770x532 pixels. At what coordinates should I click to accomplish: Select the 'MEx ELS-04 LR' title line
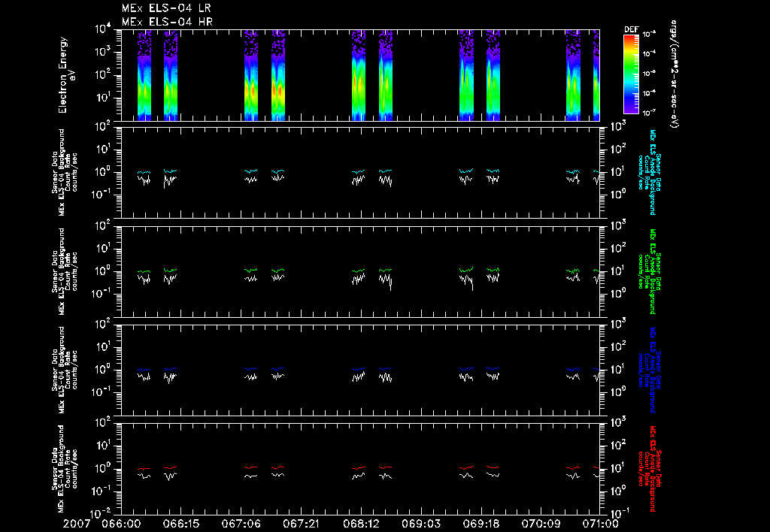[x=167, y=8]
